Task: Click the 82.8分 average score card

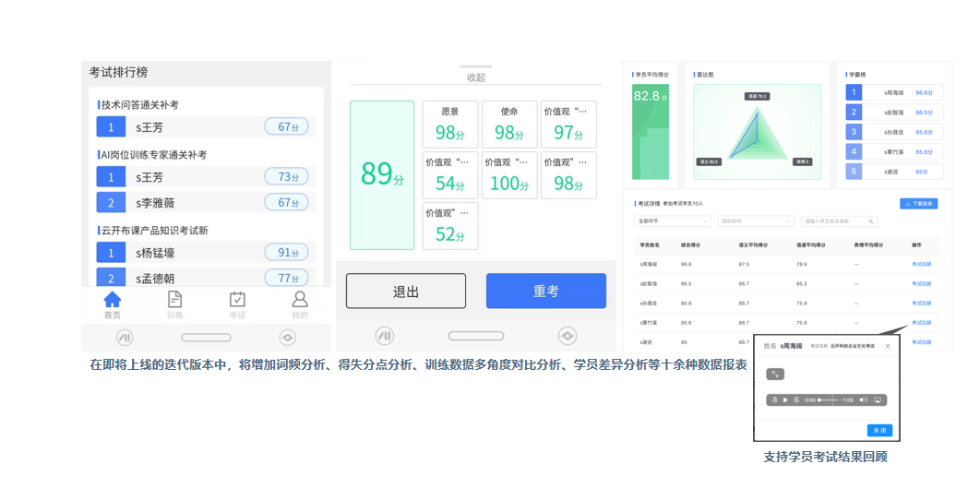Action: (651, 132)
